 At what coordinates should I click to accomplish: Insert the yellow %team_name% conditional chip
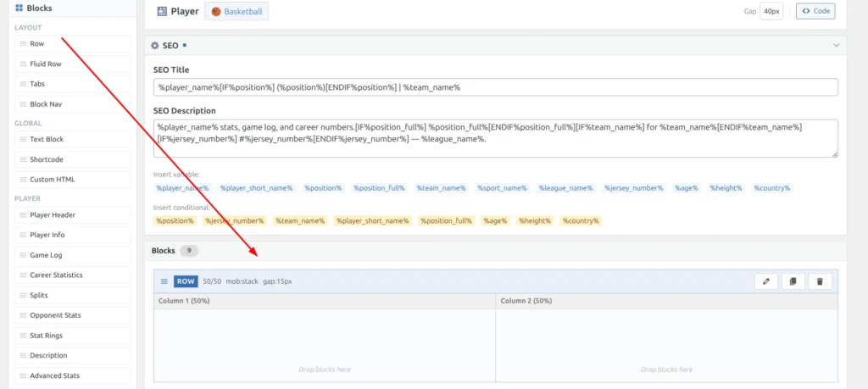[x=300, y=221]
